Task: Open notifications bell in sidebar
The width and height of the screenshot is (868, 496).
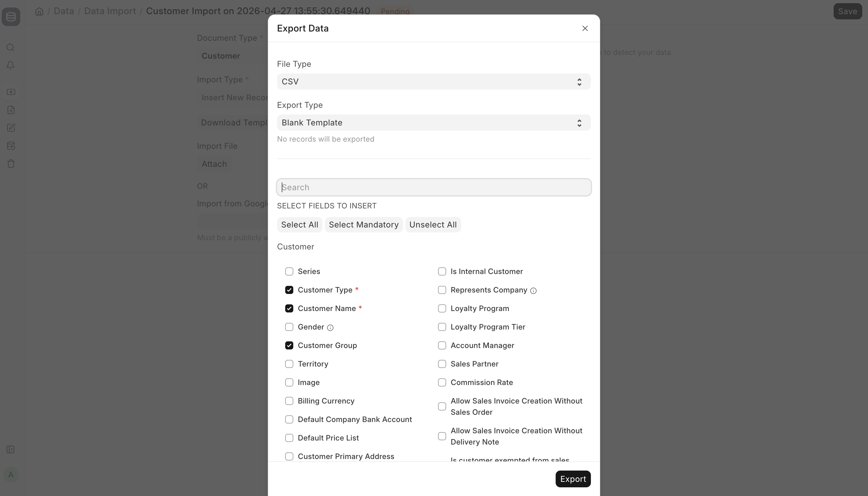Action: click(x=11, y=65)
